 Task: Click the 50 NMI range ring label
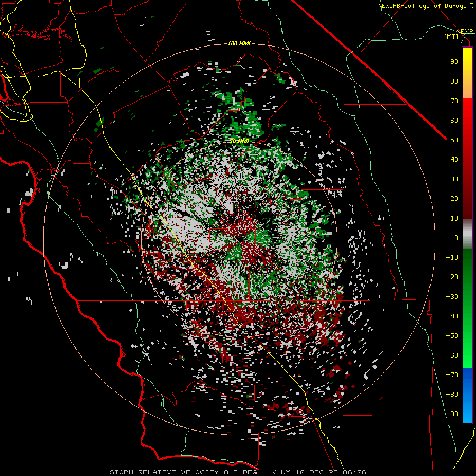click(x=239, y=141)
